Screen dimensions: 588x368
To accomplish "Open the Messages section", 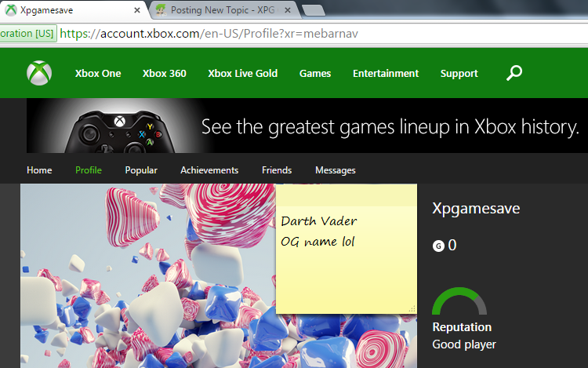I will (x=335, y=170).
